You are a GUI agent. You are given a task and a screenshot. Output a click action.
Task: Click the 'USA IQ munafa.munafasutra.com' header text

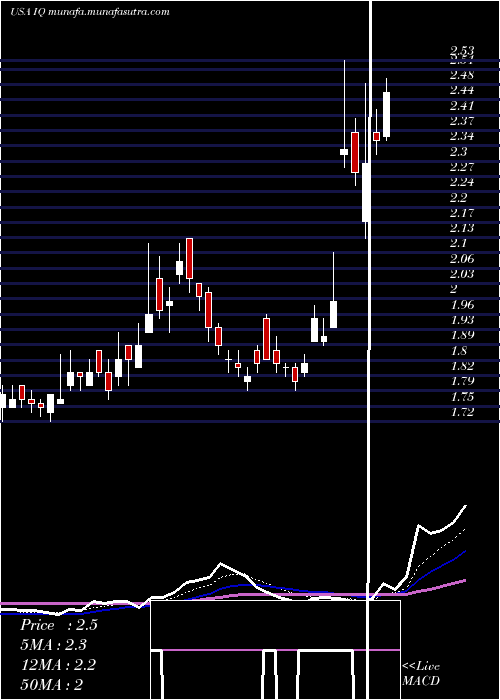coord(90,12)
